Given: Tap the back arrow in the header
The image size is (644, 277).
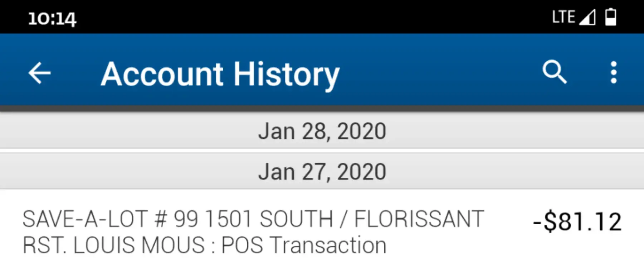Looking at the screenshot, I should pyautogui.click(x=39, y=73).
